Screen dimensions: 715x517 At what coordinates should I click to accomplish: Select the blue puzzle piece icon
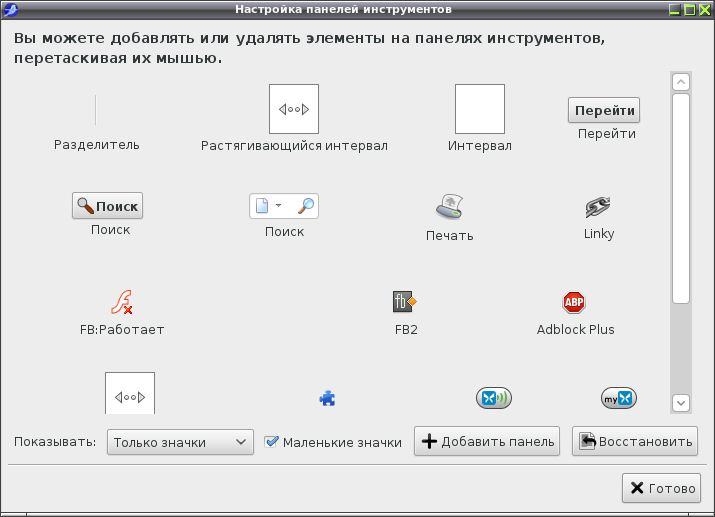click(x=327, y=398)
